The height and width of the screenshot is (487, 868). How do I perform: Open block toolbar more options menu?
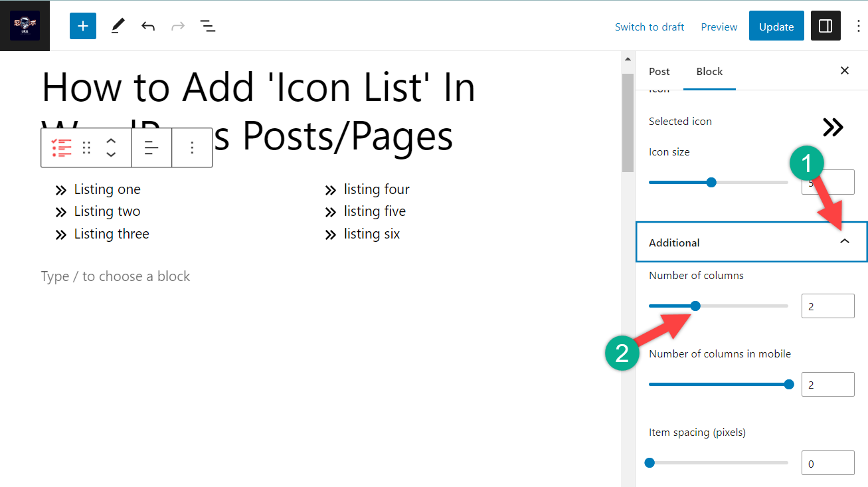point(192,147)
